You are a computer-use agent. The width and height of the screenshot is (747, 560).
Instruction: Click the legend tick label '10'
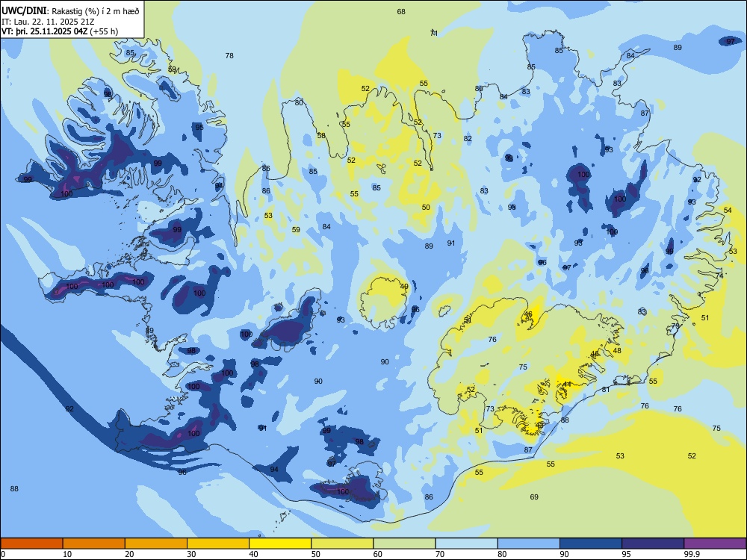click(67, 554)
